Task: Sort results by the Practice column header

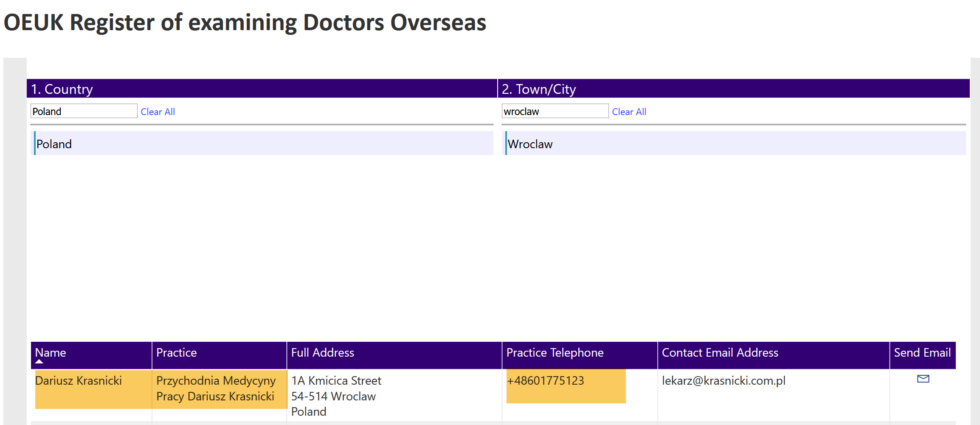Action: [x=176, y=352]
